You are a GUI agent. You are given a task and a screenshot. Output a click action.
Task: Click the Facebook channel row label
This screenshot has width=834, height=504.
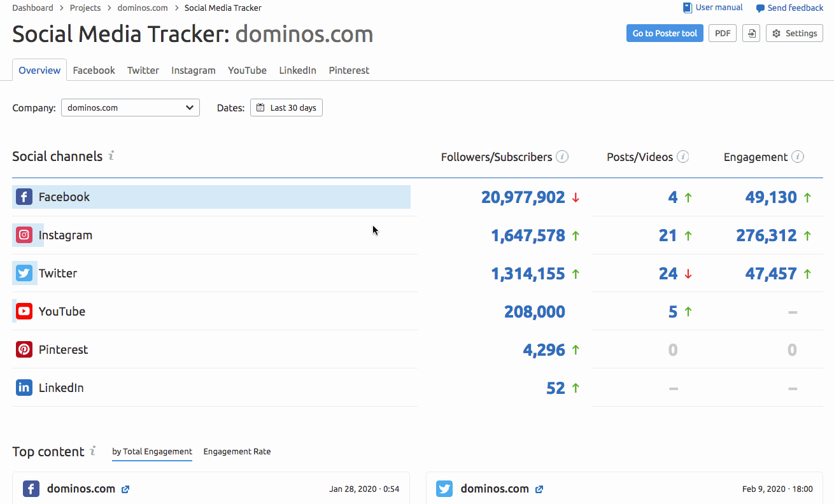click(x=64, y=197)
